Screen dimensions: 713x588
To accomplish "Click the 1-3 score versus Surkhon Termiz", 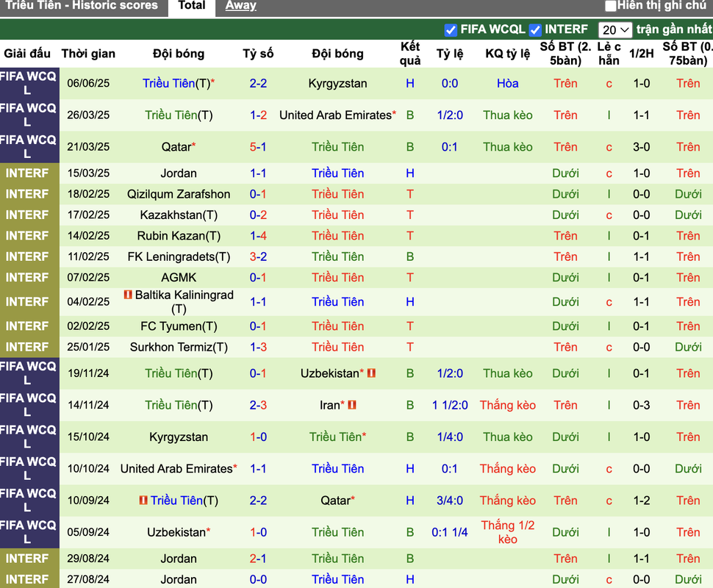I will (258, 348).
